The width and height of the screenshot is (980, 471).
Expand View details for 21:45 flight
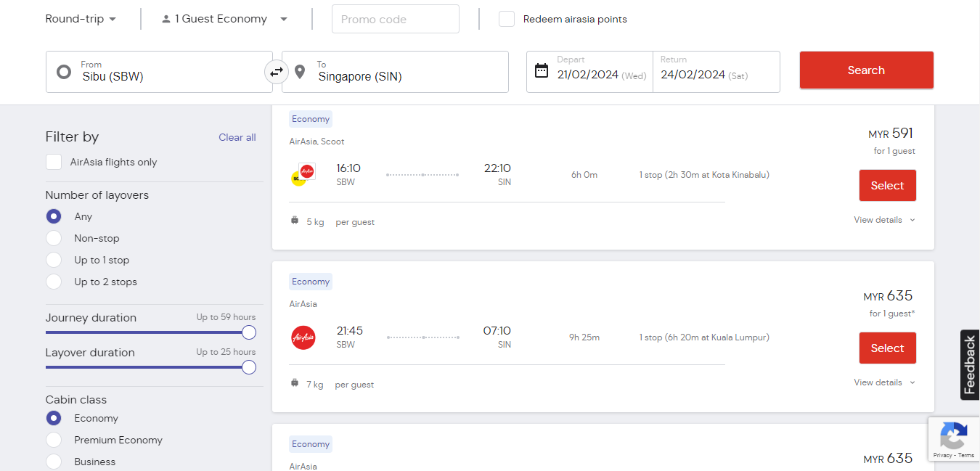[x=884, y=382]
